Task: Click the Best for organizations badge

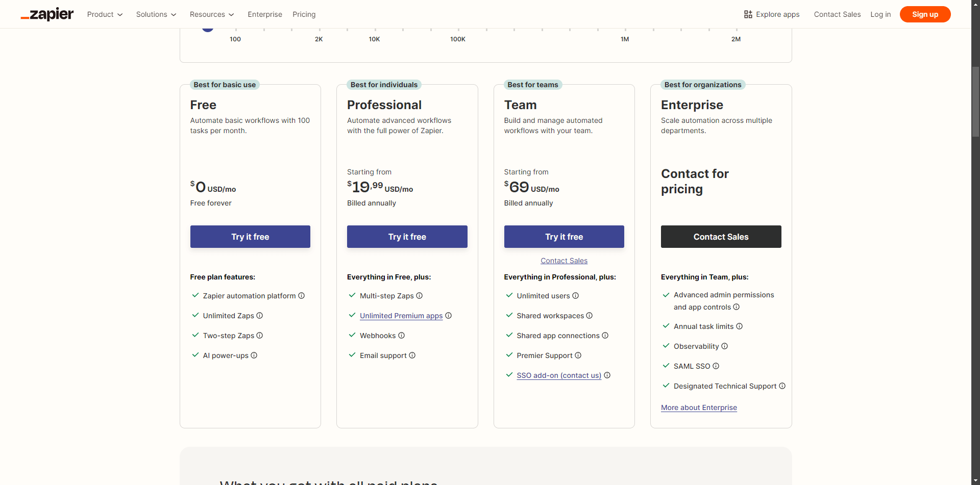Action: pyautogui.click(x=703, y=85)
